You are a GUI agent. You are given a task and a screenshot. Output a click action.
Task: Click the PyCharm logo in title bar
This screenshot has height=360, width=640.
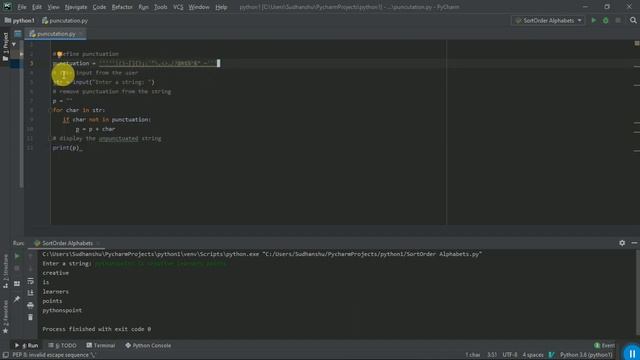(7, 7)
